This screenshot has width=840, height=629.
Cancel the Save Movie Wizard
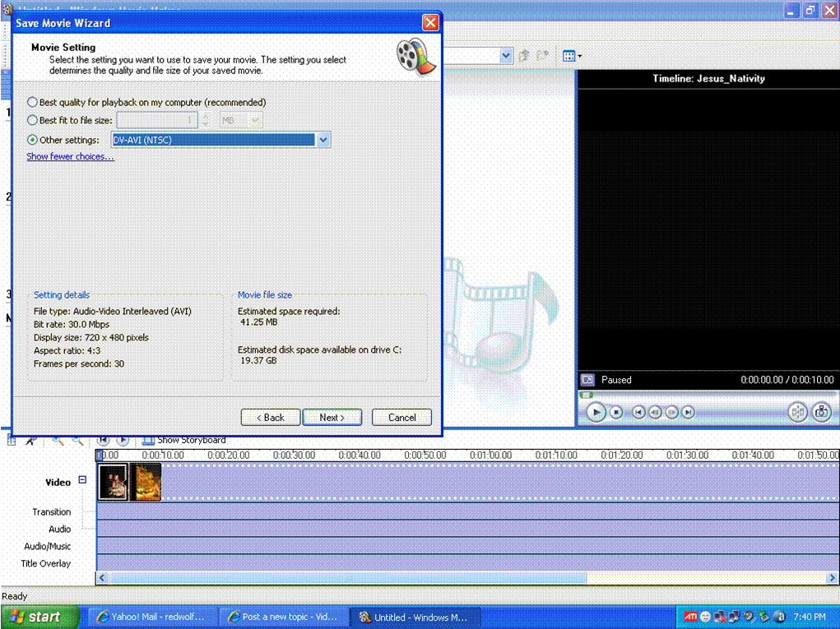click(x=401, y=418)
